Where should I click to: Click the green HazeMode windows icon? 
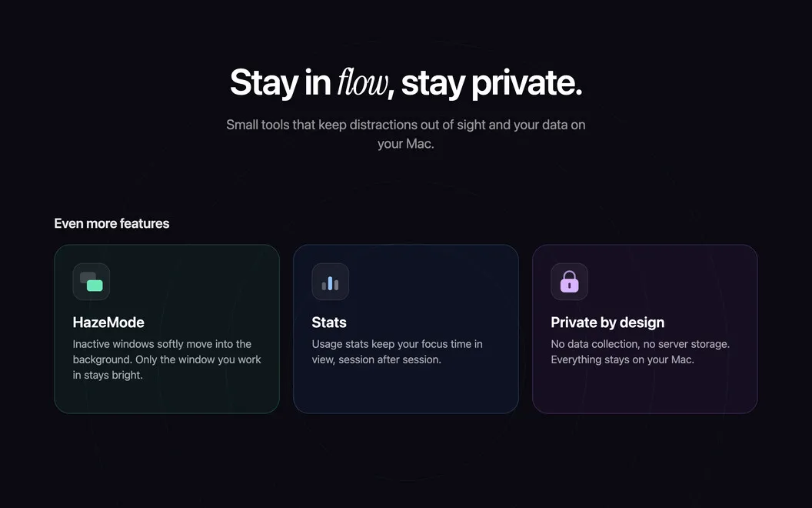pos(92,282)
